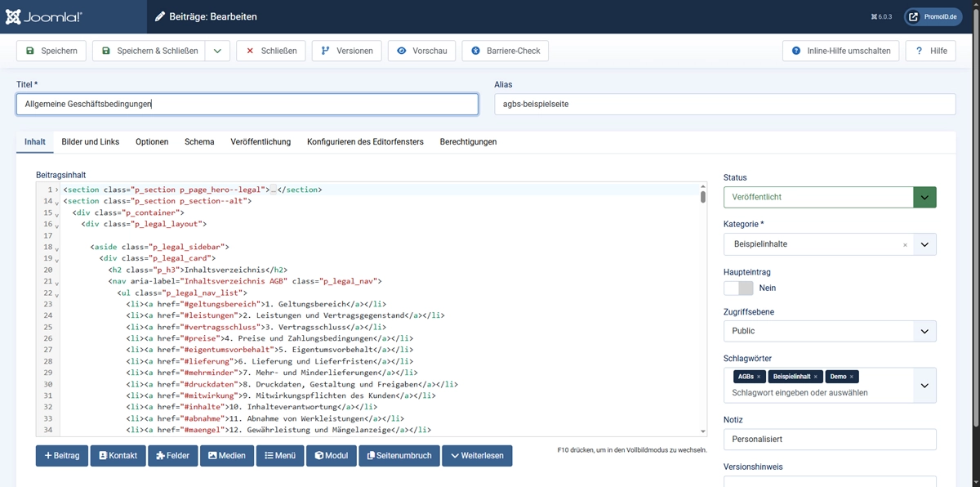
Task: Insert a Kontakt into the content
Action: (x=117, y=455)
